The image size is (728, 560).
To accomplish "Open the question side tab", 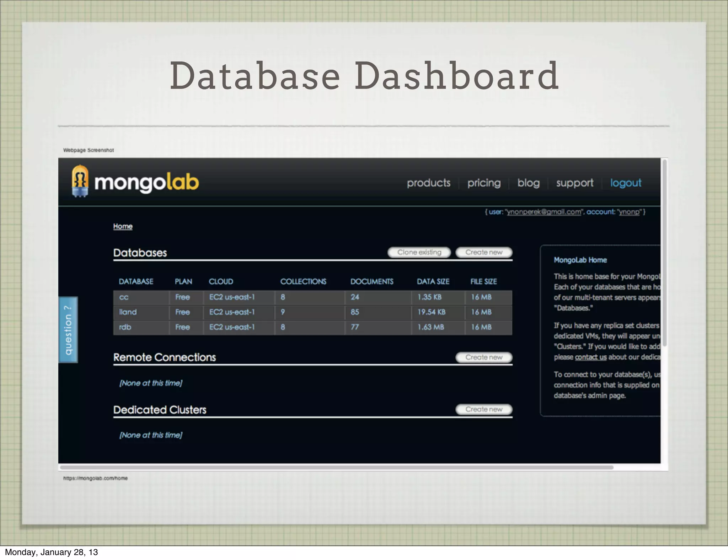I will click(x=68, y=330).
